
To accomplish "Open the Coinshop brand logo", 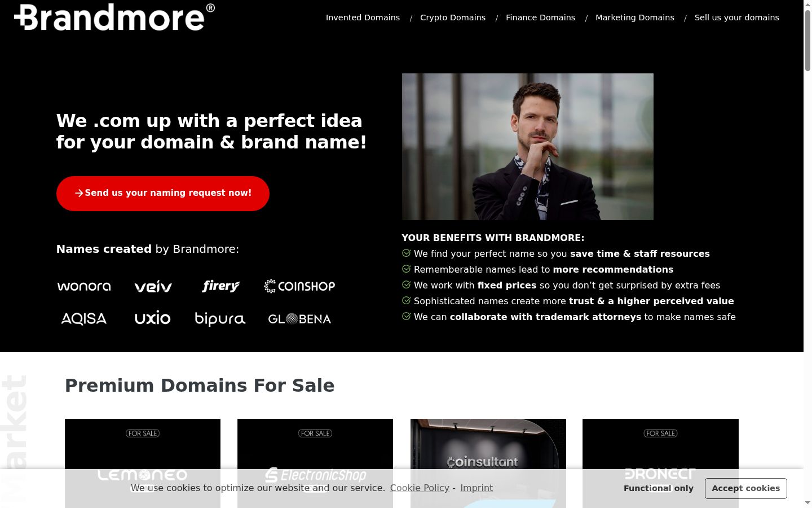I will (299, 286).
